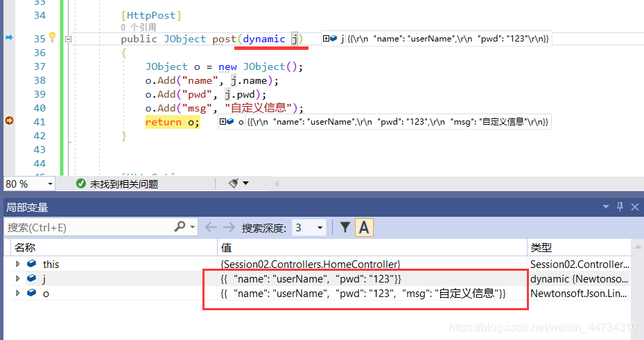The width and height of the screenshot is (644, 340).
Task: Expand the o data tip plus box
Action: coord(223,121)
